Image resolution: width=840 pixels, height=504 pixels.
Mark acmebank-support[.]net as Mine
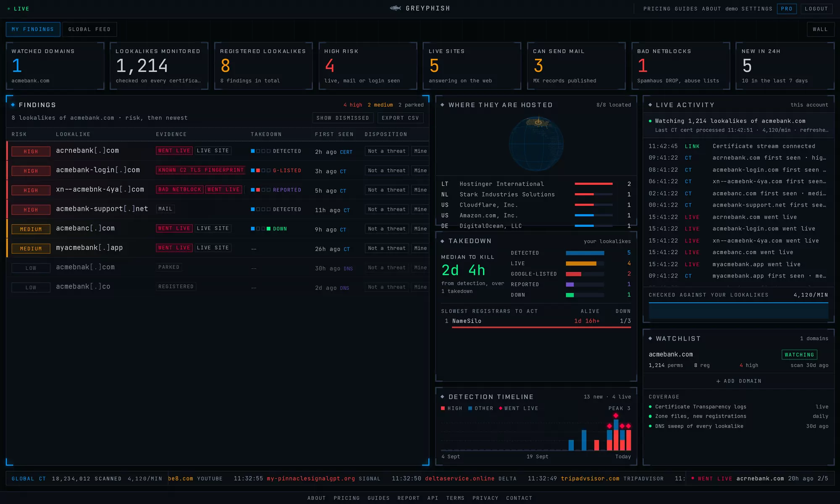420,209
